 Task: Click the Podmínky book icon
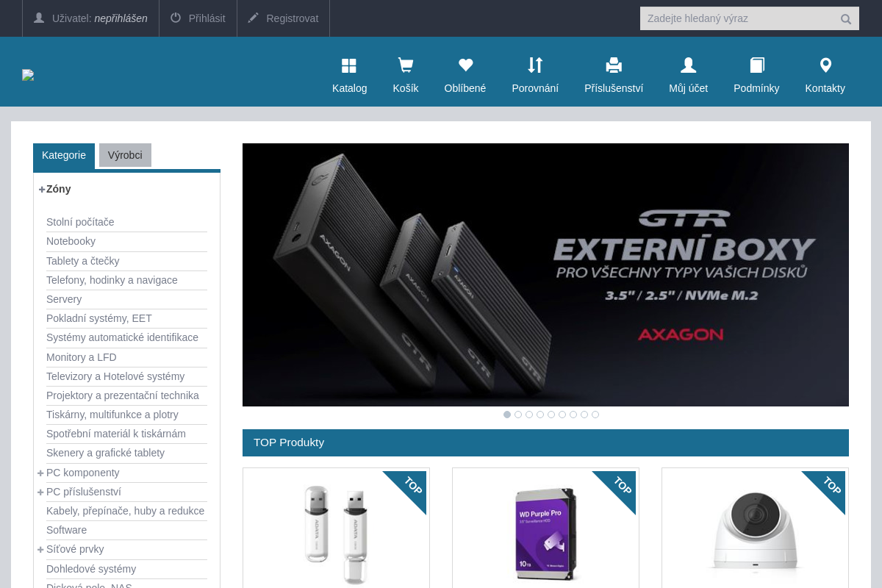point(756,66)
